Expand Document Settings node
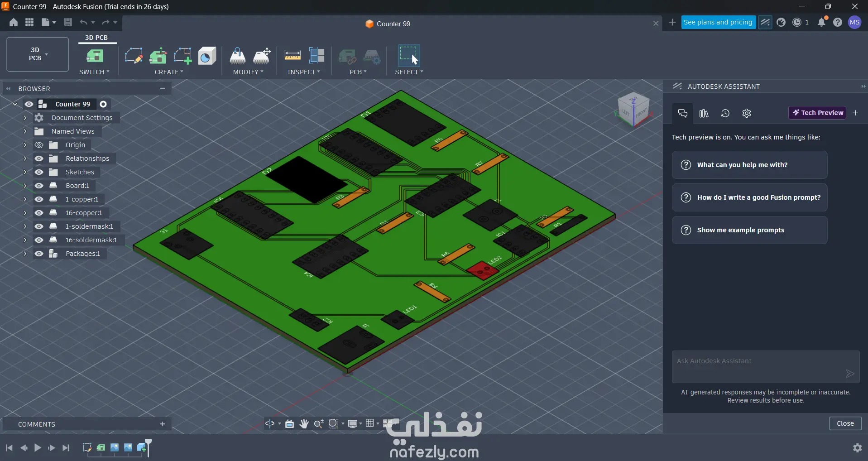 [25, 118]
